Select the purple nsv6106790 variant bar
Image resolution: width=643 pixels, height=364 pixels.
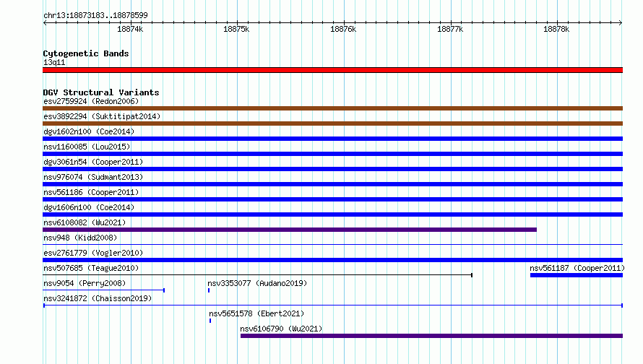431,336
